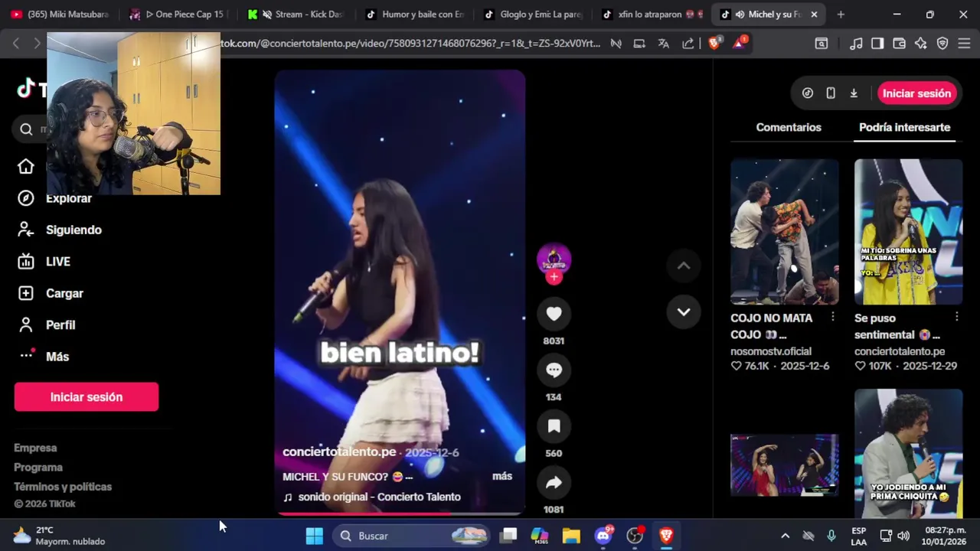Click the install/cast screen icon in address bar
This screenshot has width=980, height=551.
639,44
